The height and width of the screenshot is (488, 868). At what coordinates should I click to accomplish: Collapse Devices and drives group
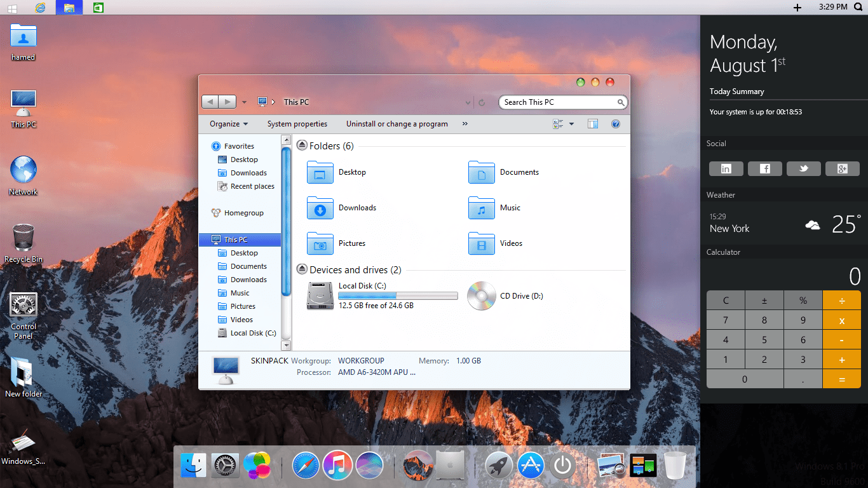point(302,270)
